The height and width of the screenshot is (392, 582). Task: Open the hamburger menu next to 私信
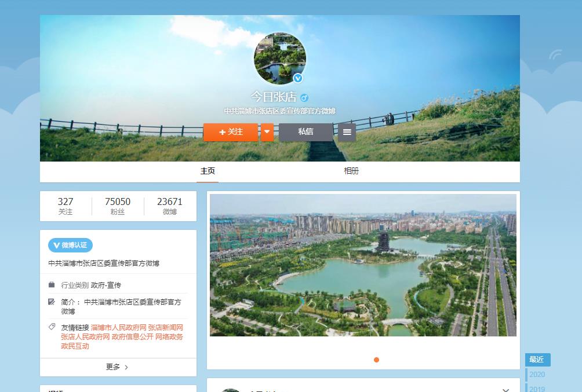(x=347, y=132)
